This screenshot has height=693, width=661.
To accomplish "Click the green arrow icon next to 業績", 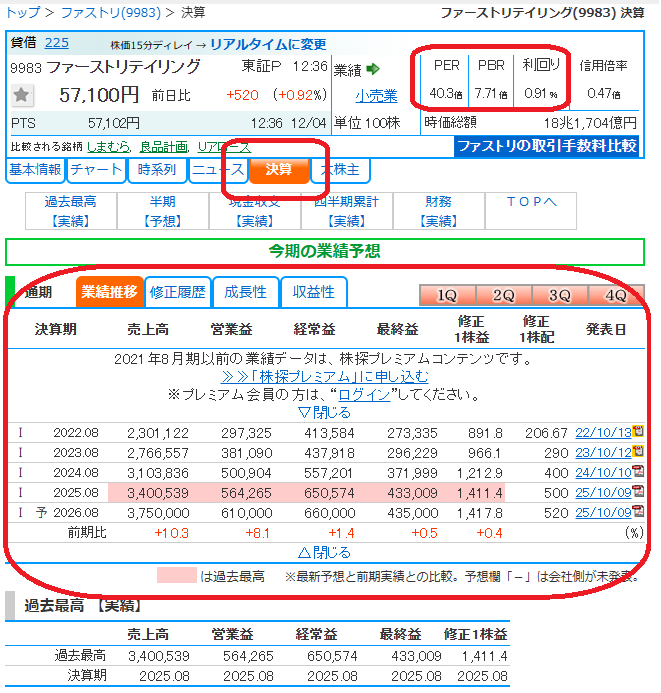I will (x=374, y=69).
